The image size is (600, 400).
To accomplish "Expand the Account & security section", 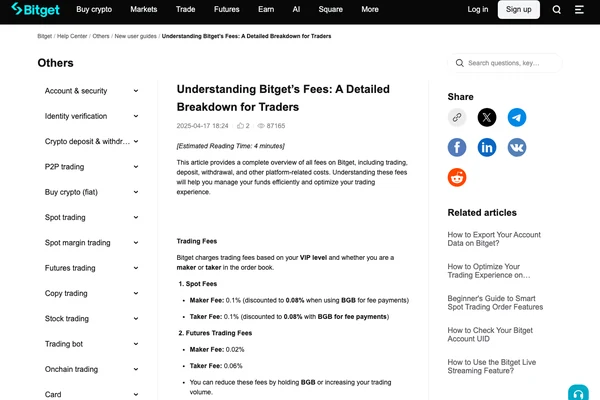I will [91, 91].
